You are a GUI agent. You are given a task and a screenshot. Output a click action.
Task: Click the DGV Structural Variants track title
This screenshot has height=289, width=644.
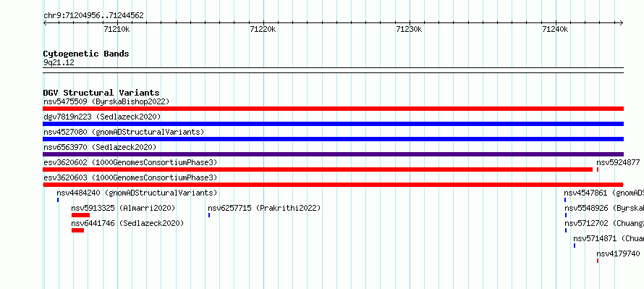[101, 93]
